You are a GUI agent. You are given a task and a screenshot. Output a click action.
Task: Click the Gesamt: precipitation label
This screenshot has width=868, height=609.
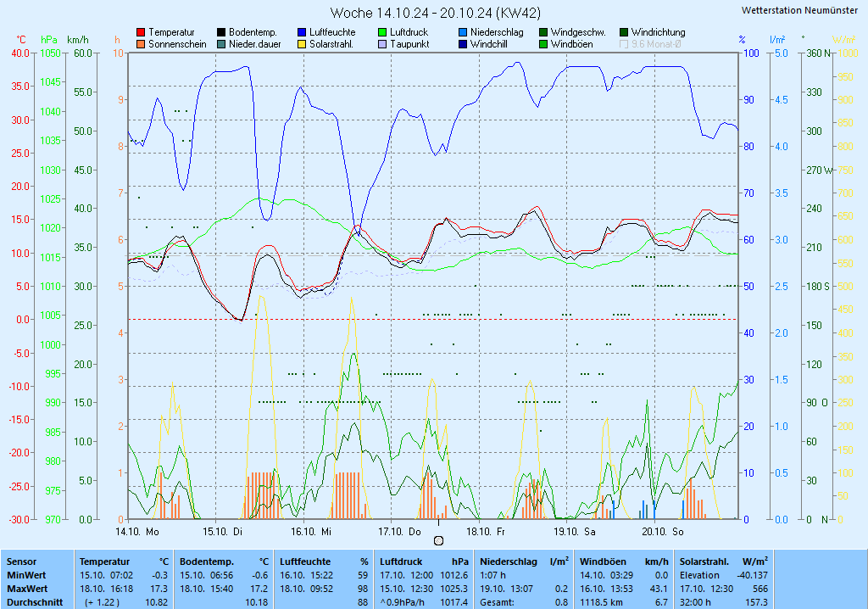pos(497,602)
